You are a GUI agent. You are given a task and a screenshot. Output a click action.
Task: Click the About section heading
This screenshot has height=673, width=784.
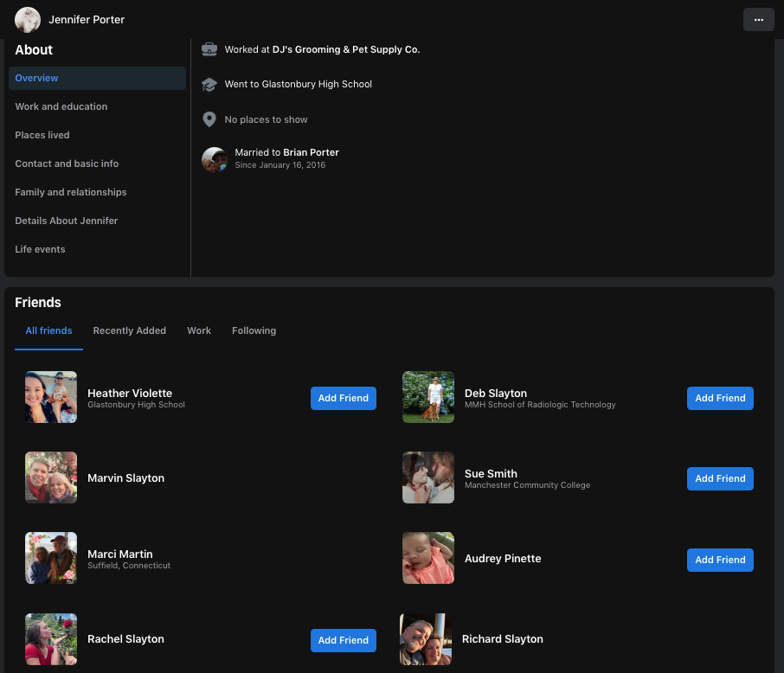(34, 50)
